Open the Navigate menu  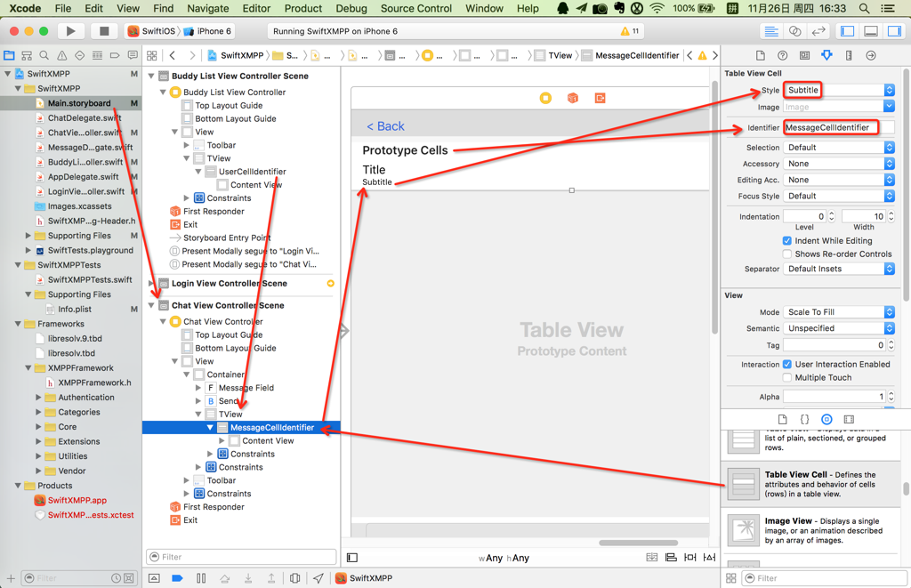[208, 8]
